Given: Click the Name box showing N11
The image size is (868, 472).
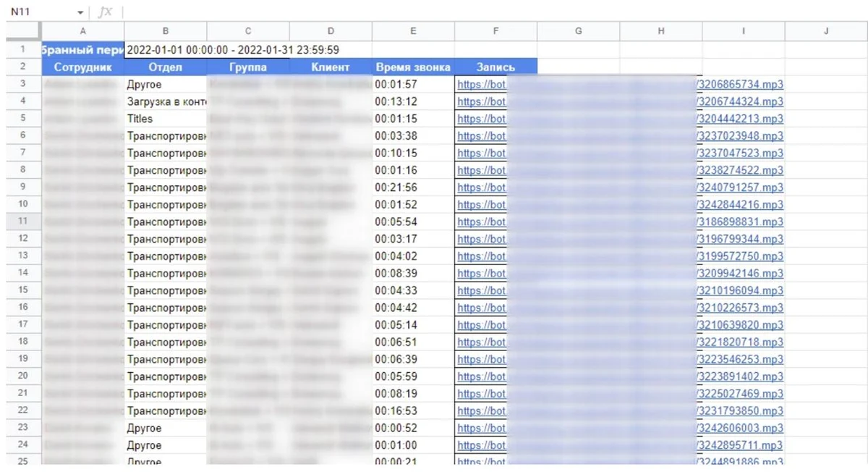Looking at the screenshot, I should click(x=36, y=12).
